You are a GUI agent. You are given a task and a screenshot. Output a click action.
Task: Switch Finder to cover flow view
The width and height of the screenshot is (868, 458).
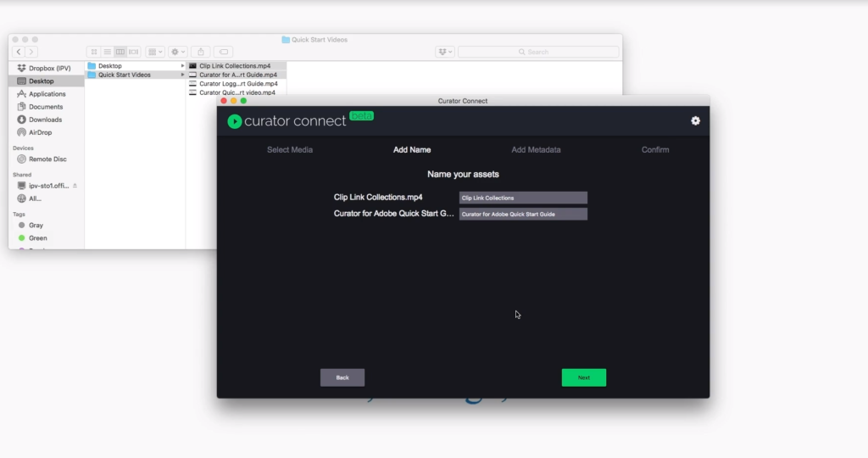(133, 52)
